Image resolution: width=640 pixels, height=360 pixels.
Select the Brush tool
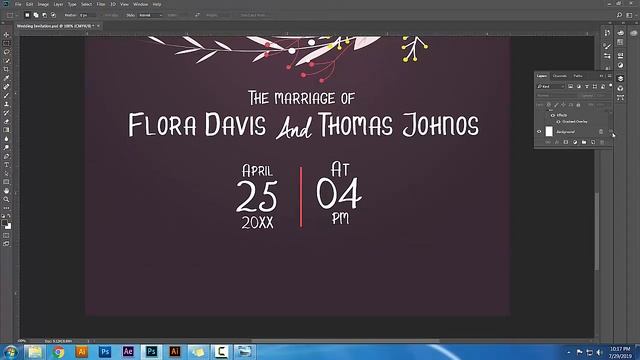click(6, 95)
